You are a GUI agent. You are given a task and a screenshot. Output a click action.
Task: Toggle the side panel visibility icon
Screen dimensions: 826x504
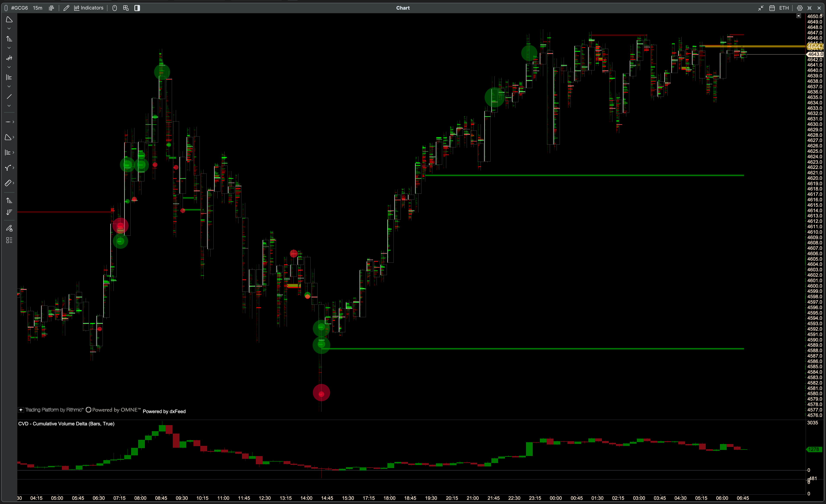coord(137,8)
